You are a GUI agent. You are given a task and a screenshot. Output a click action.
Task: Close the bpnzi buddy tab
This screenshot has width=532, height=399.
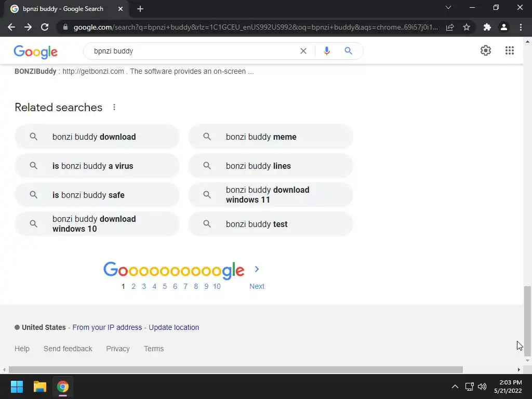[121, 9]
